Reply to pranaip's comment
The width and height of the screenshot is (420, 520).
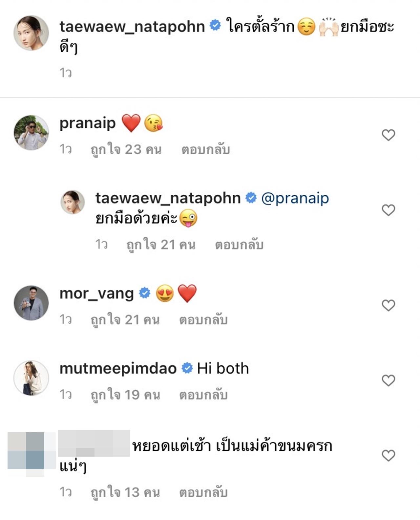coord(205,150)
